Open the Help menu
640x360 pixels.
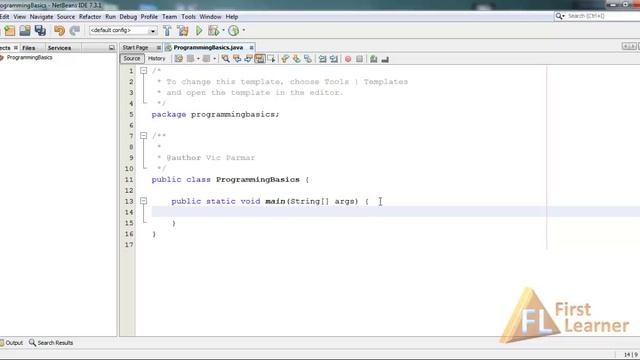click(x=232, y=17)
